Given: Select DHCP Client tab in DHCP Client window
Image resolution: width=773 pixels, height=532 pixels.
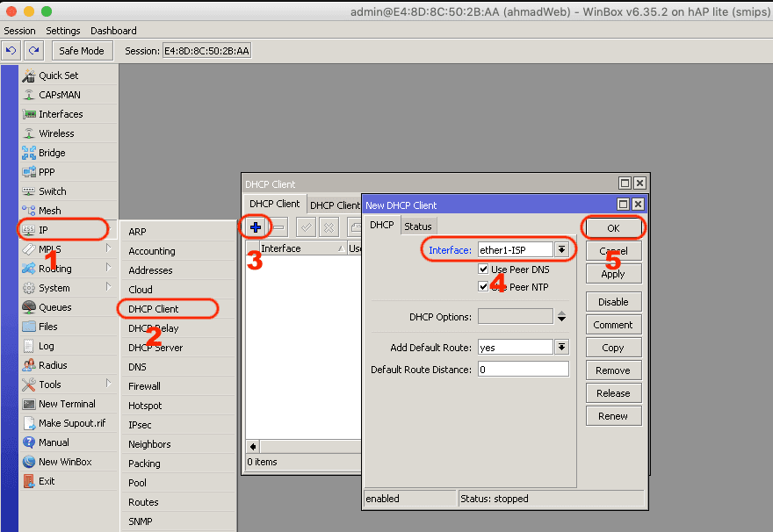Looking at the screenshot, I should point(275,204).
